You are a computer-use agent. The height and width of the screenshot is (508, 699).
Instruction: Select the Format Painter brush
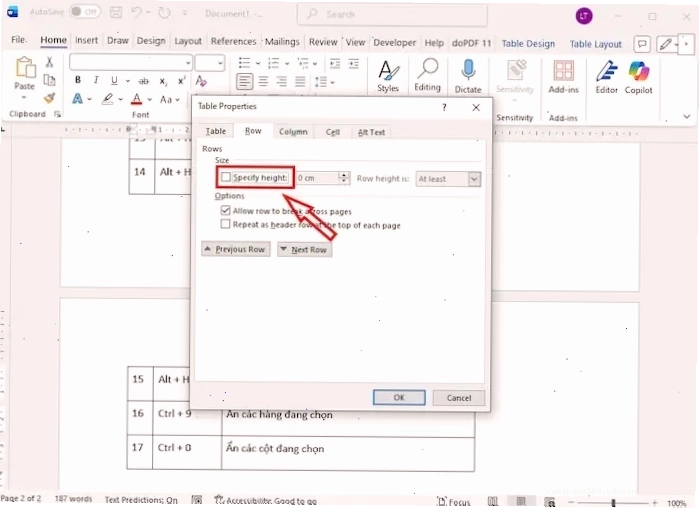[x=49, y=98]
